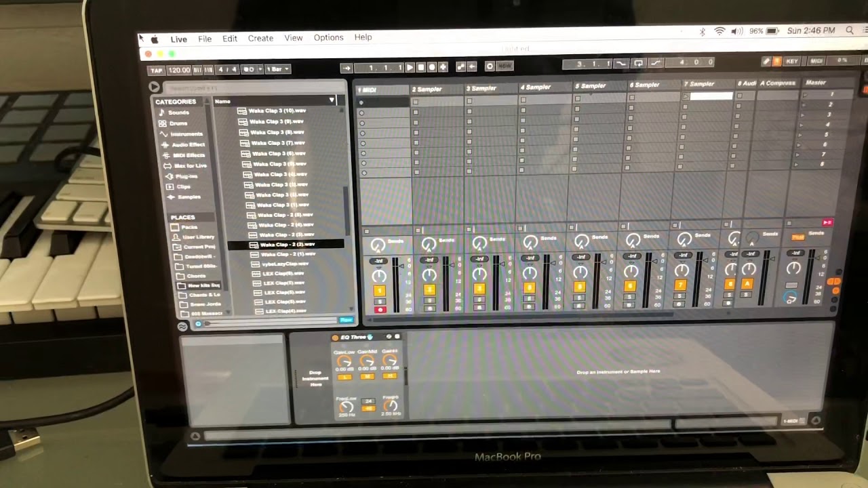
Task: Select Waka Clap 3 (10).wav sample
Action: (x=272, y=111)
